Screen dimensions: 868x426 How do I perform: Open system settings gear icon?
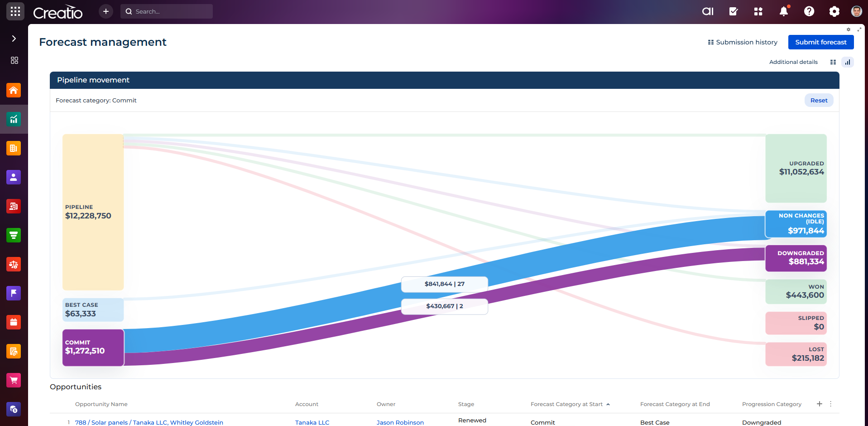click(834, 11)
